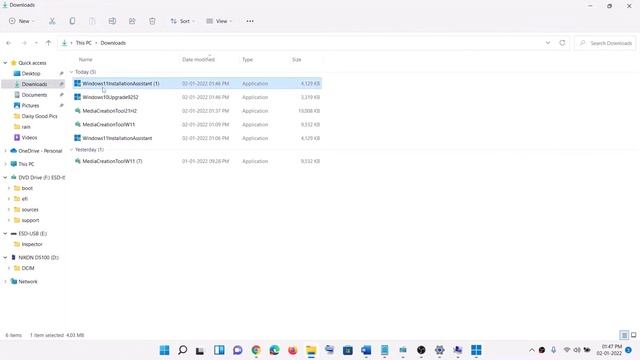Screen dimensions: 640x360
Task: Click the Up directory arrow
Action: click(x=48, y=43)
